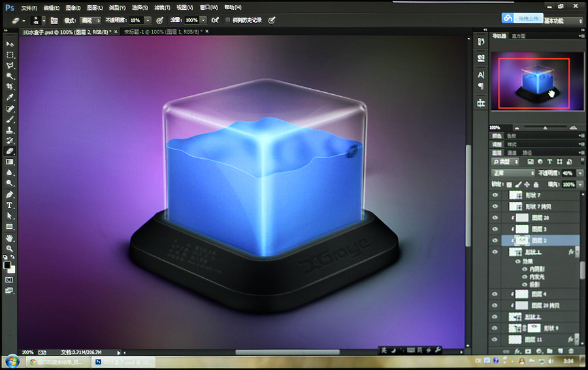Screen dimensions: 588x370
Task: Click the trash icon to delete layer
Action: click(571, 351)
